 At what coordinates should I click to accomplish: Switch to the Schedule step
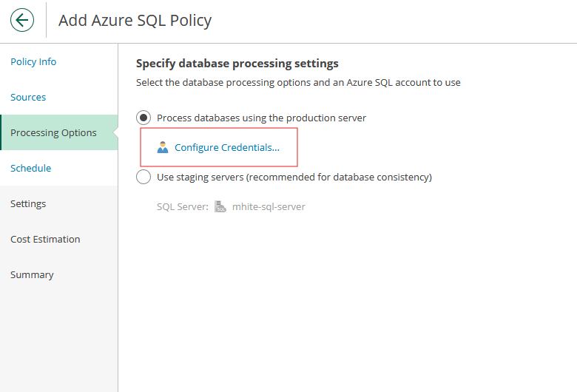pos(31,168)
